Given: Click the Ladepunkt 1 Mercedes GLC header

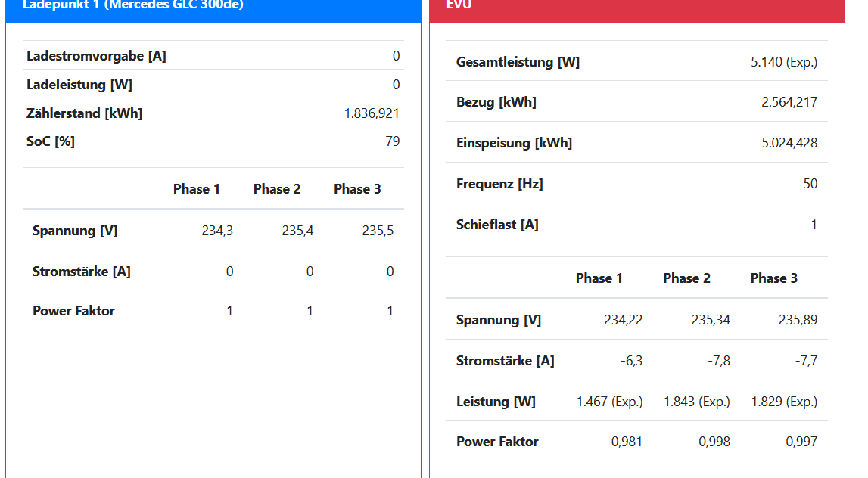Looking at the screenshot, I should tap(133, 6).
